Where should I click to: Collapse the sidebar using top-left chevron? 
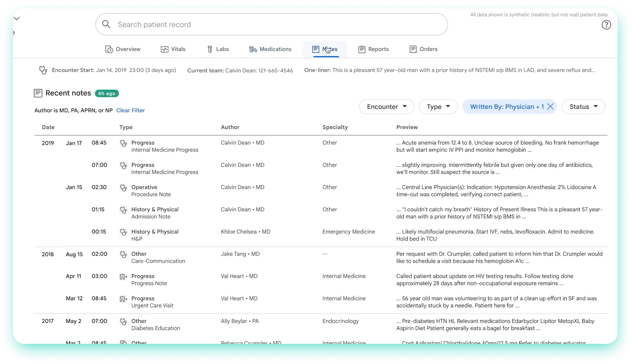pyautogui.click(x=17, y=18)
